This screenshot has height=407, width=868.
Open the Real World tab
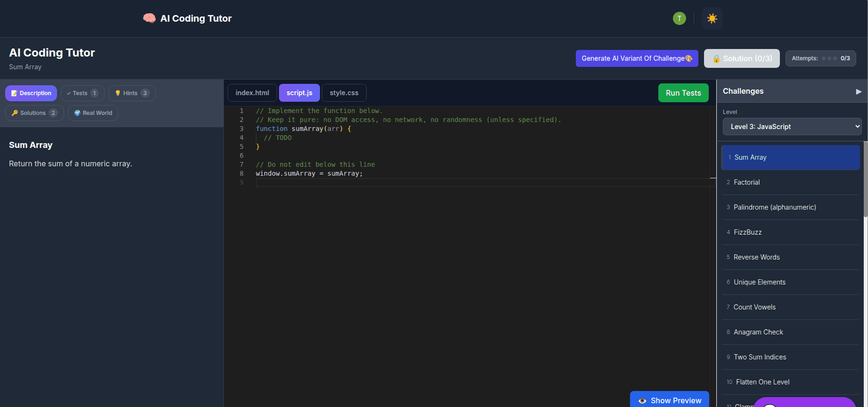(93, 113)
